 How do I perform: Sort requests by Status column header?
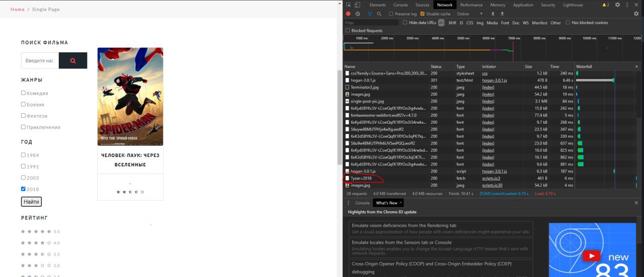point(442,66)
